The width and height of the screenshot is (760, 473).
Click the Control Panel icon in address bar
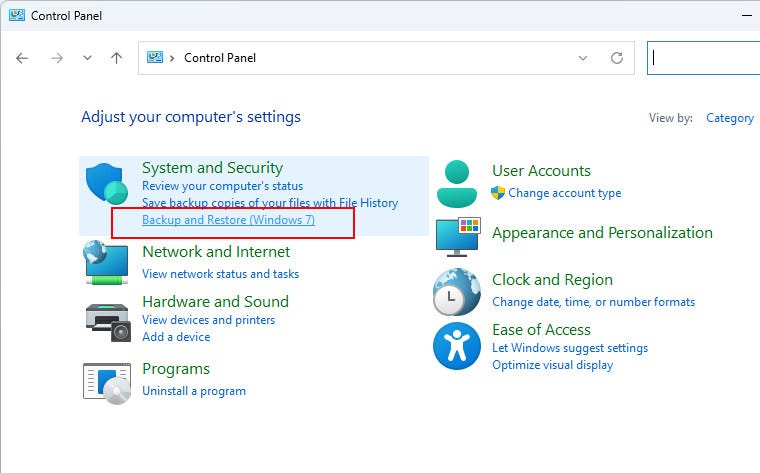(155, 58)
